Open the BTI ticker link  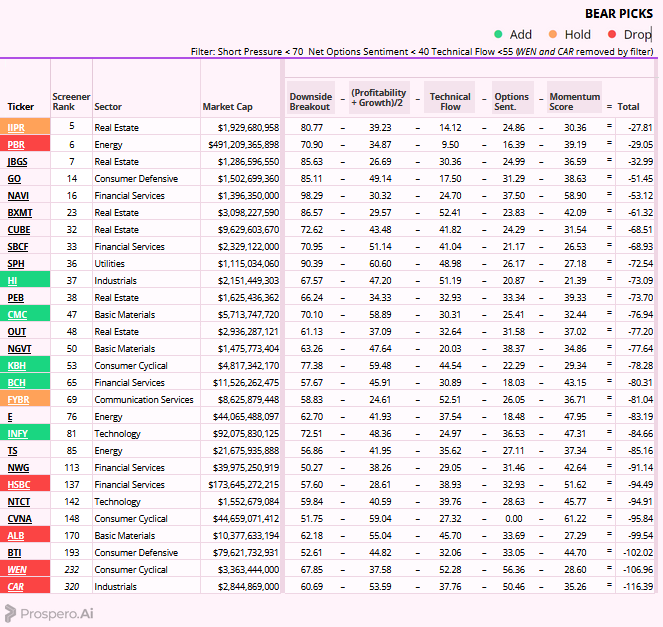[14, 553]
